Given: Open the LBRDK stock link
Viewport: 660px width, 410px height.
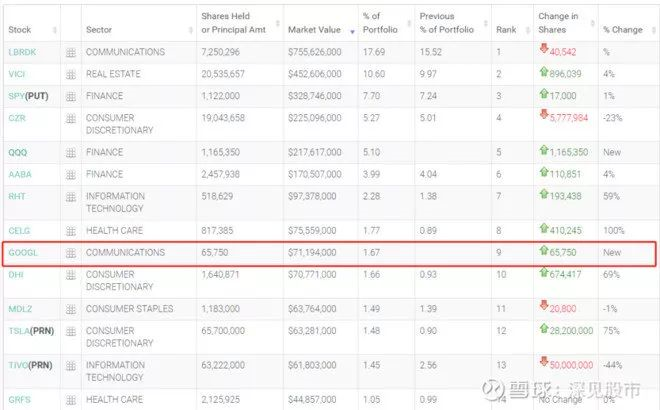Looking at the screenshot, I should click(22, 52).
